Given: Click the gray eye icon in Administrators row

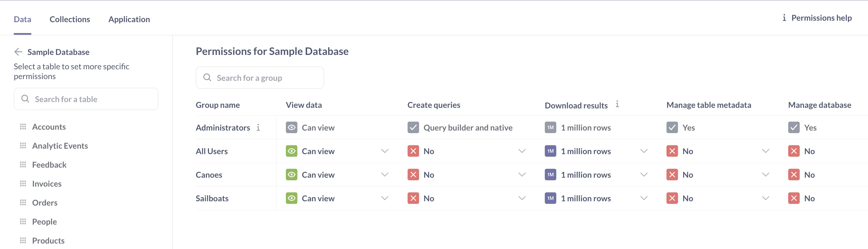Looking at the screenshot, I should 291,127.
